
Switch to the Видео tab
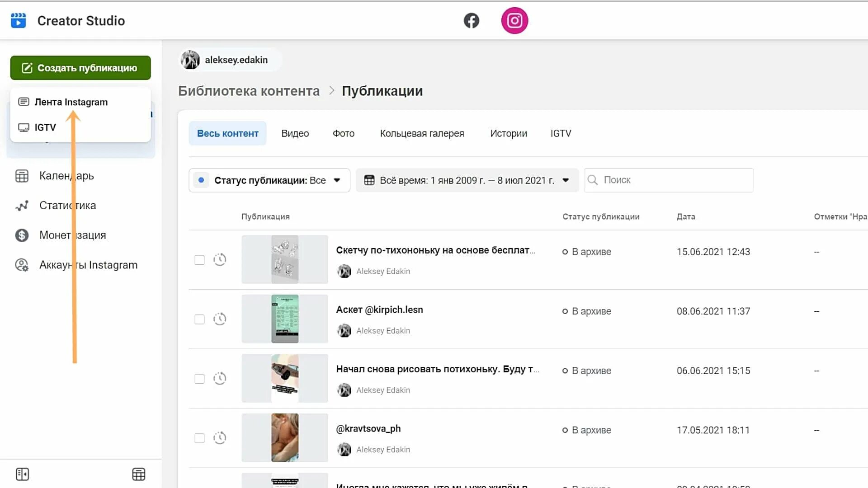point(295,133)
